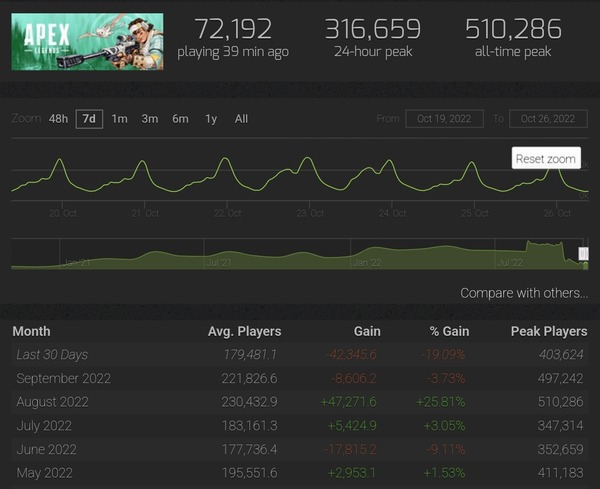The height and width of the screenshot is (489, 600).
Task: Click the 20. Oct chart axis label
Action: 63,213
